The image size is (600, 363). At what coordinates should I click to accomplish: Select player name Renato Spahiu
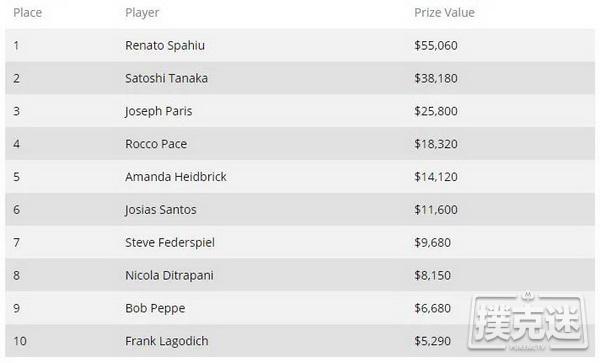coord(165,46)
